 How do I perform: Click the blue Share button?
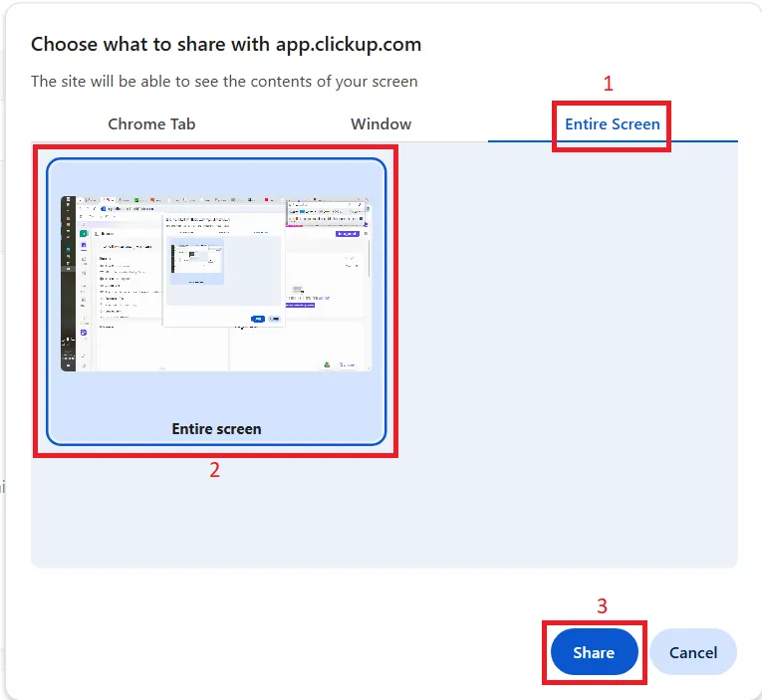pos(594,652)
